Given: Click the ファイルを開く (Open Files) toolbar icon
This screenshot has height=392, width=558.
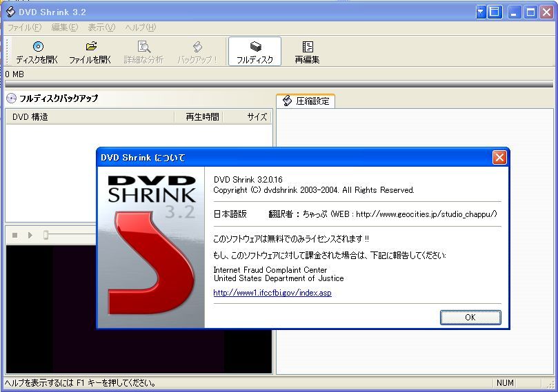Looking at the screenshot, I should 90,52.
